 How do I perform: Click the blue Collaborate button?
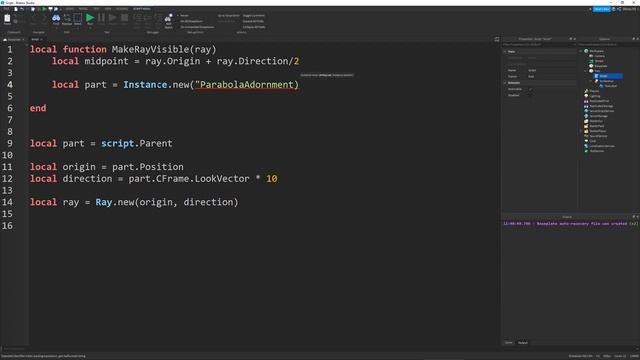pyautogui.click(x=602, y=9)
